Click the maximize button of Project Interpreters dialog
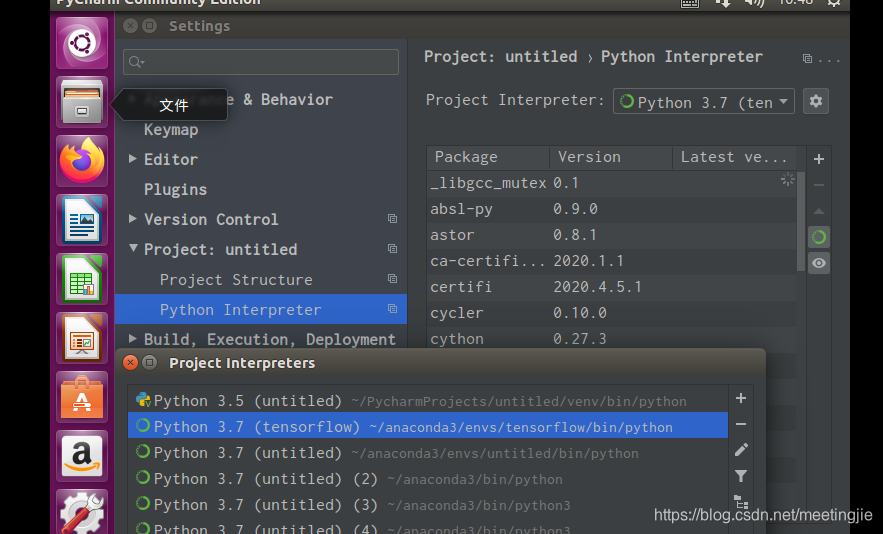 coord(149,363)
